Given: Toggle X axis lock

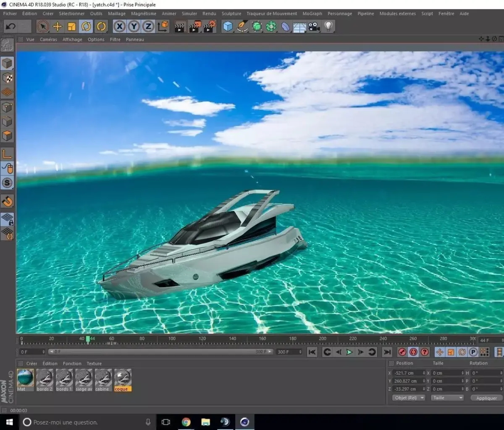Looking at the screenshot, I should tap(120, 27).
